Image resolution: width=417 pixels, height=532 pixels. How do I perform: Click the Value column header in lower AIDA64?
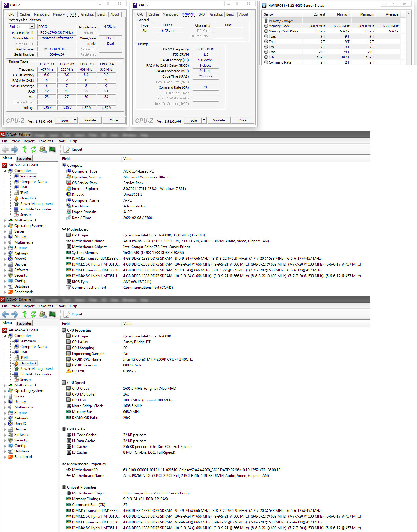click(x=246, y=324)
